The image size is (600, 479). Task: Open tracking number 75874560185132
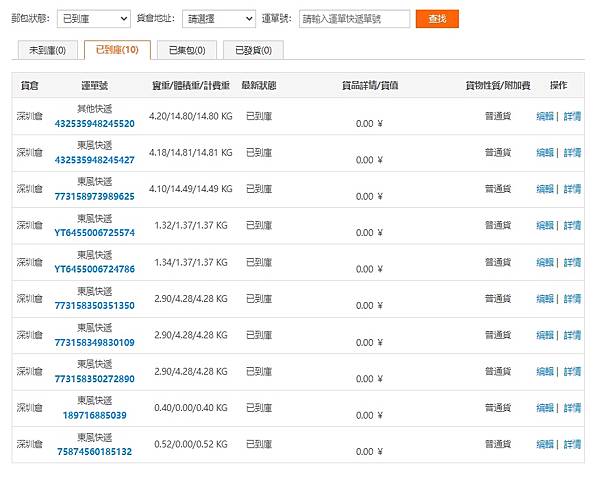pos(95,451)
